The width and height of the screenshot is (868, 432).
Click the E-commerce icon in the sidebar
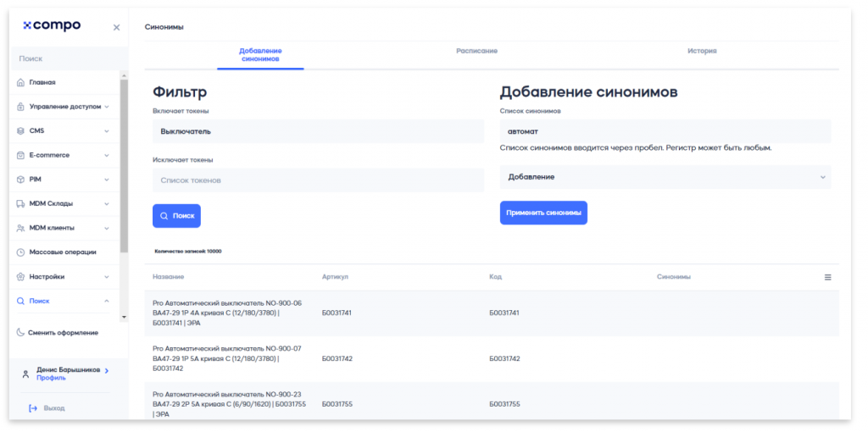(21, 156)
